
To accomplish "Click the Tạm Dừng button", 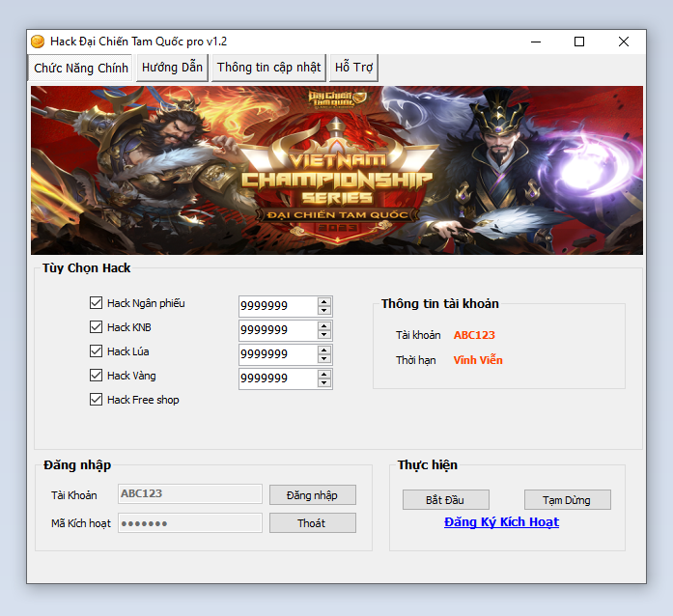I will 567,499.
